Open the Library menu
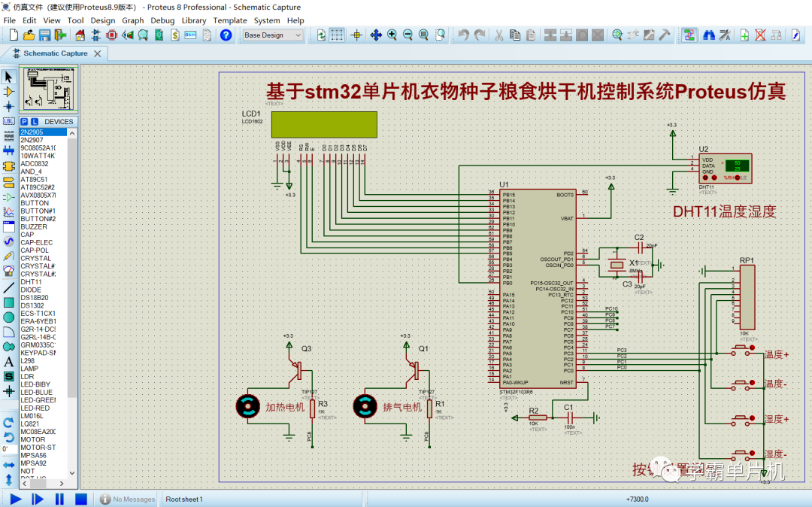Screen dimensions: 812x507 [x=194, y=20]
